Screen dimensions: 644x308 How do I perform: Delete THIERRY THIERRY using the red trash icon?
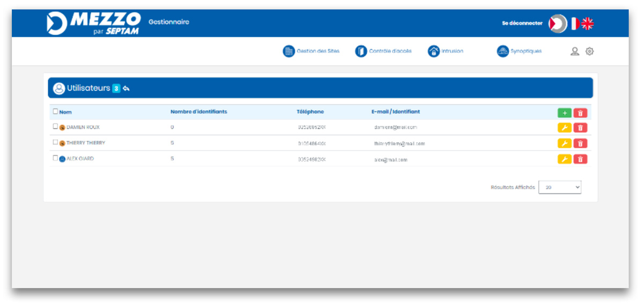pos(580,144)
